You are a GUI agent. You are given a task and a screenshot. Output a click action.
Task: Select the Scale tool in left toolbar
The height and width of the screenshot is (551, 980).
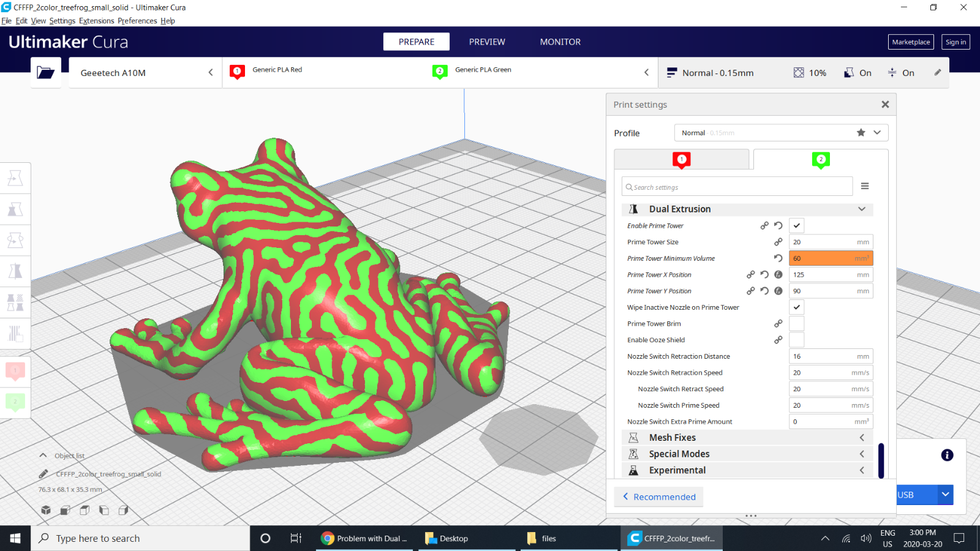[15, 209]
